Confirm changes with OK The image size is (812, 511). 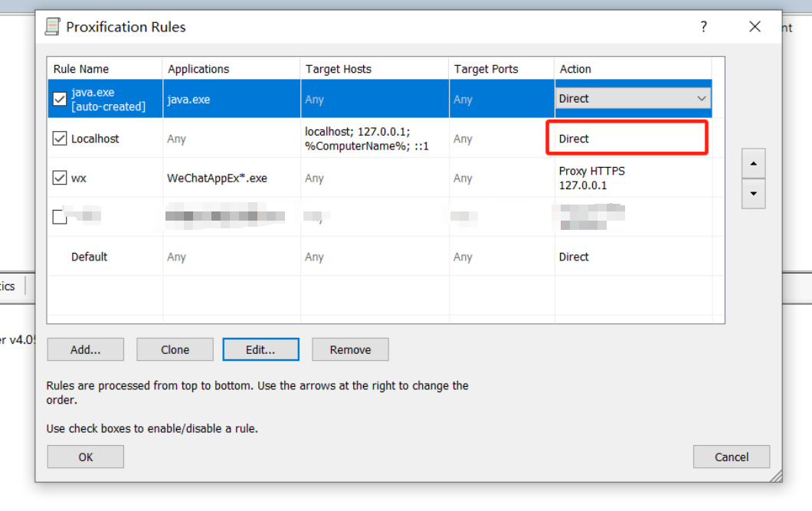[x=85, y=457]
